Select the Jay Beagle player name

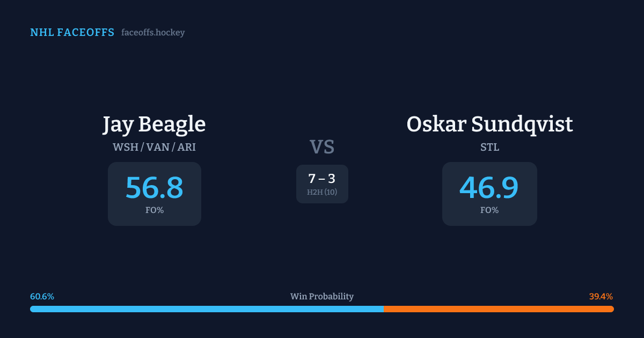154,124
